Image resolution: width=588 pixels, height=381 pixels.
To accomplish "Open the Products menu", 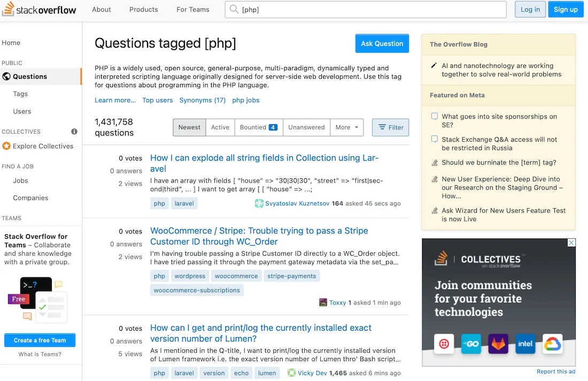I will point(144,10).
